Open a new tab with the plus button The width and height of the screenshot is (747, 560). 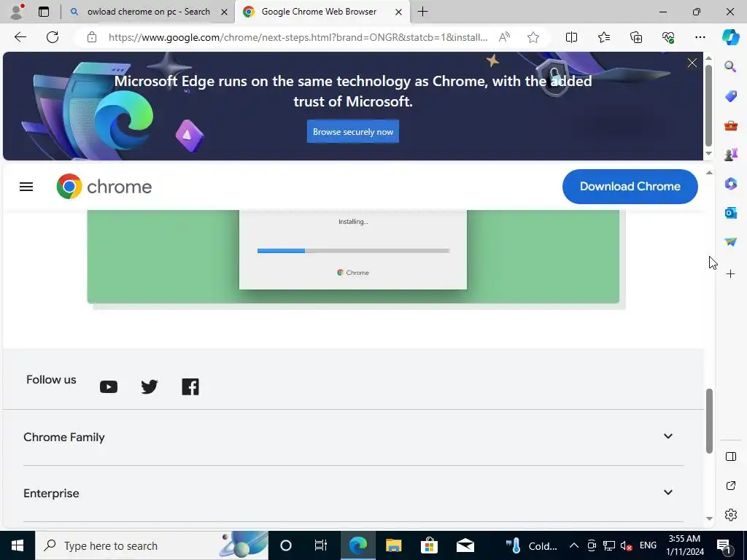pos(422,12)
